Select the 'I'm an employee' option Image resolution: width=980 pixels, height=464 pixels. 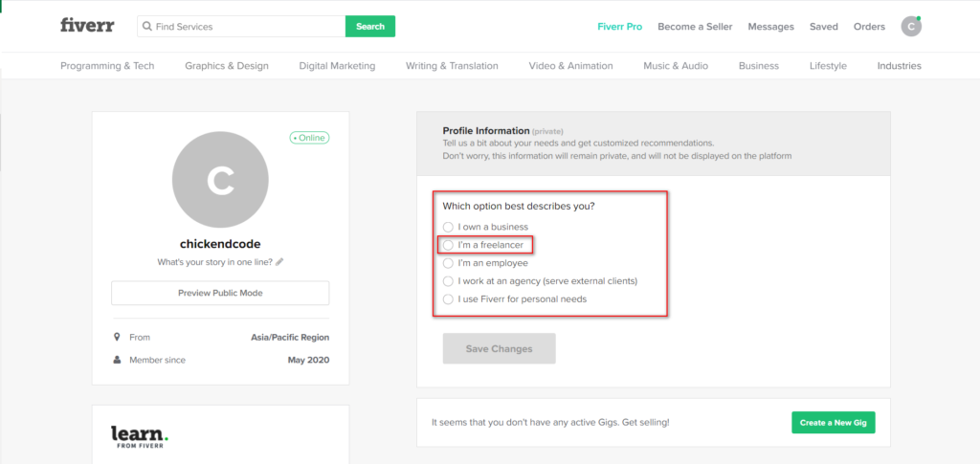(485, 263)
